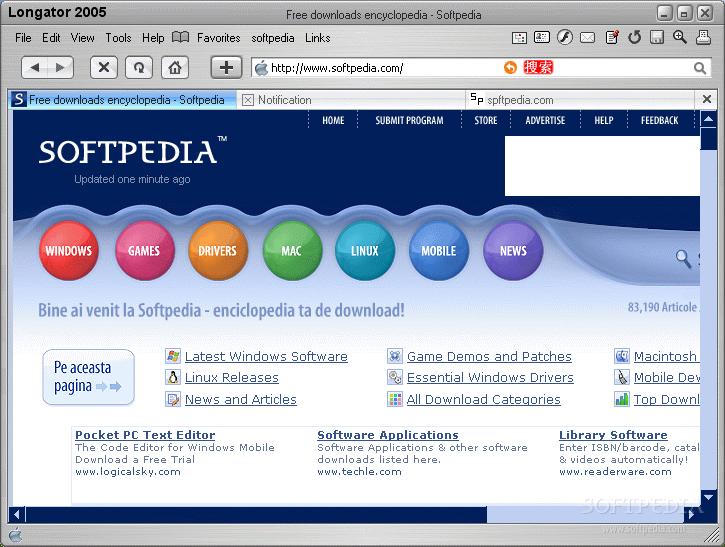This screenshot has height=547, width=725.
Task: Click the blue MOBILE category ball
Action: coord(439,251)
